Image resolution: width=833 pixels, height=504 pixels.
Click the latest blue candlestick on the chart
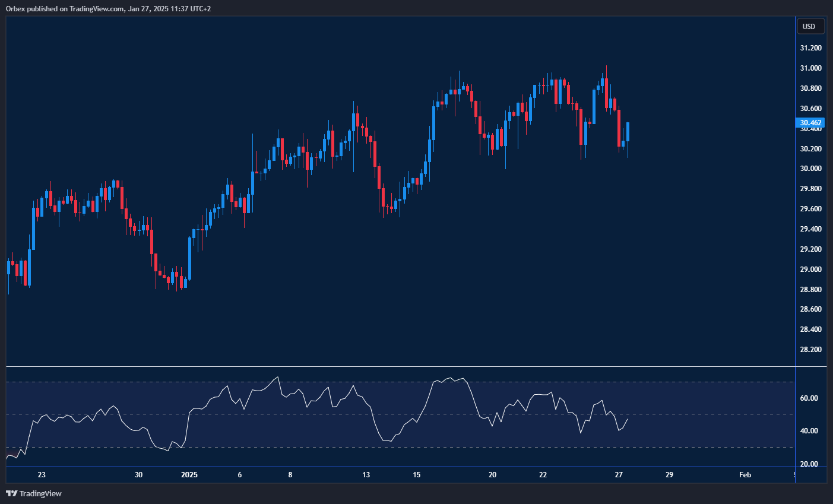[x=628, y=132]
